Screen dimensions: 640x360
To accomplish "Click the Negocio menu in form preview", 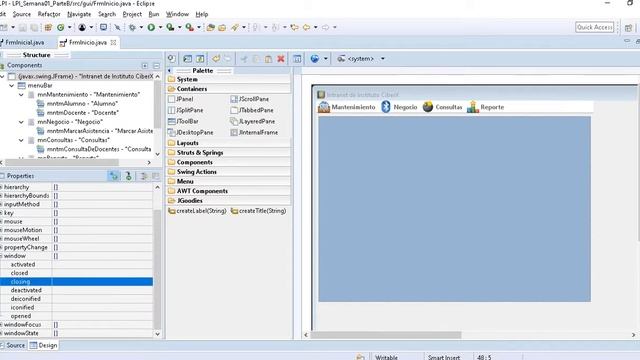I will pyautogui.click(x=399, y=107).
